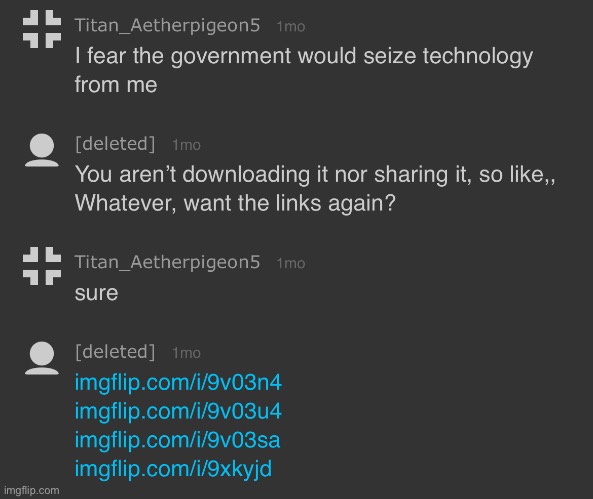Click avatar next to the 'sure' reply

tap(42, 266)
